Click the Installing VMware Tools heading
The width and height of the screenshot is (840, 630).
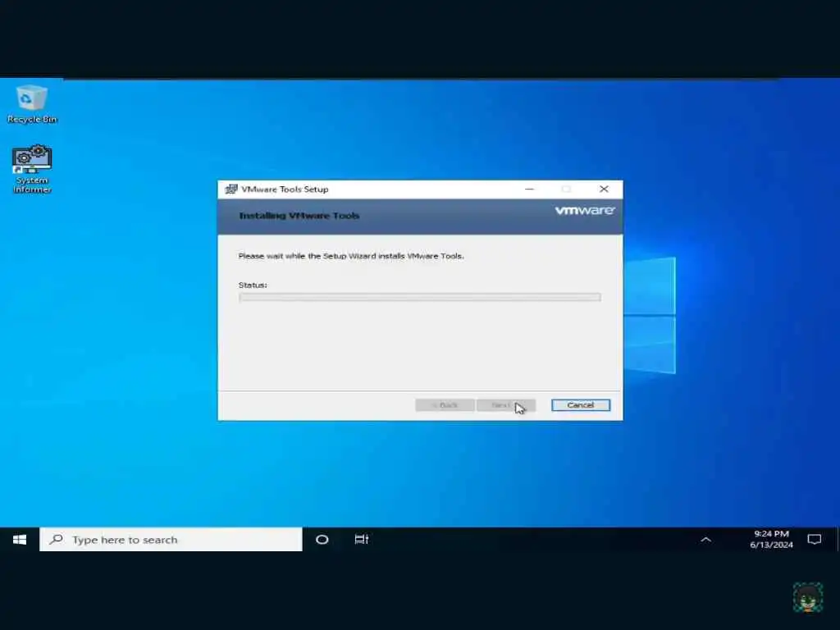299,216
